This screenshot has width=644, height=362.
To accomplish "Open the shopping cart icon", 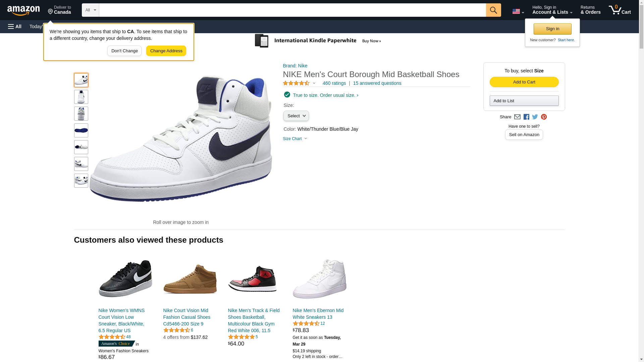I will coord(620,10).
